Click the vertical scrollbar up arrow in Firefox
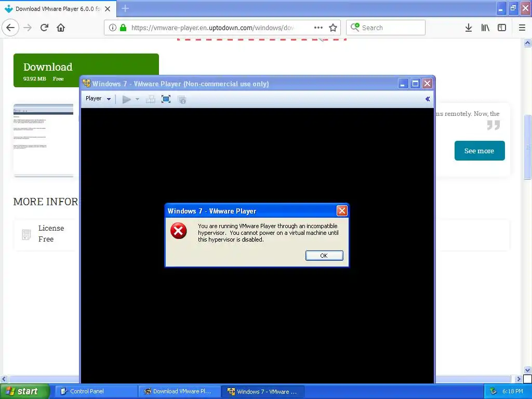The image size is (532, 399). point(527,43)
